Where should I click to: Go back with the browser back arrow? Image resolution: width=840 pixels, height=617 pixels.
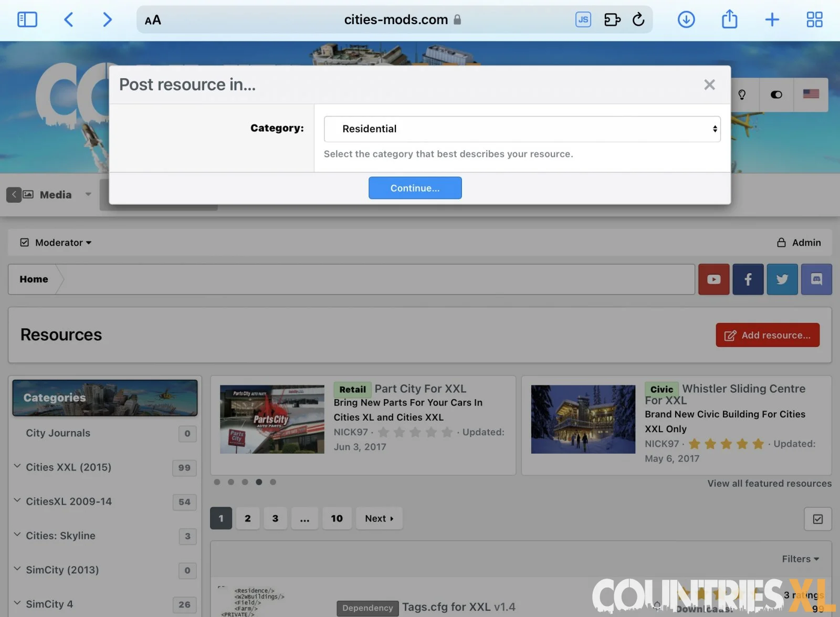coord(69,20)
